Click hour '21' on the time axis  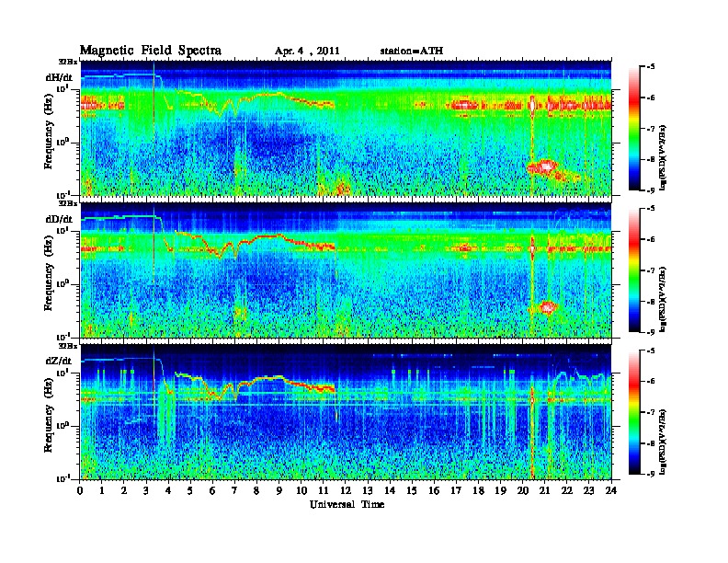[x=544, y=491]
